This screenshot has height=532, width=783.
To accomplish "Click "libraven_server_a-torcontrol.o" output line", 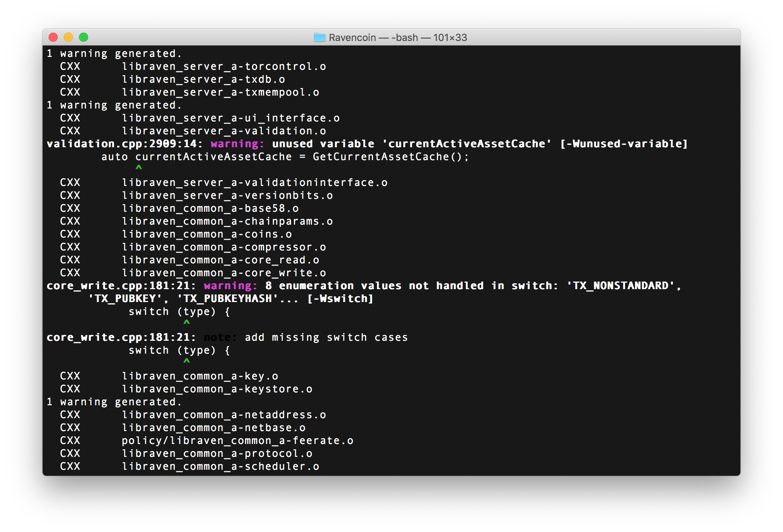I will coord(224,66).
